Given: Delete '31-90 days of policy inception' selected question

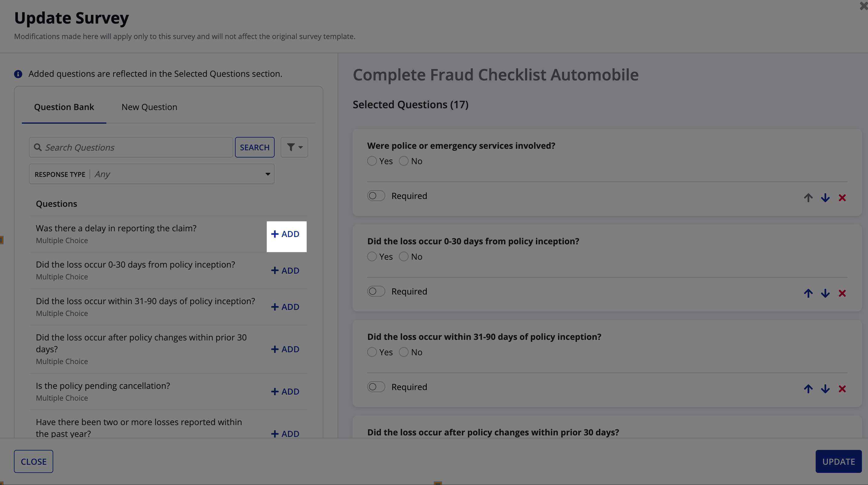Looking at the screenshot, I should [842, 389].
